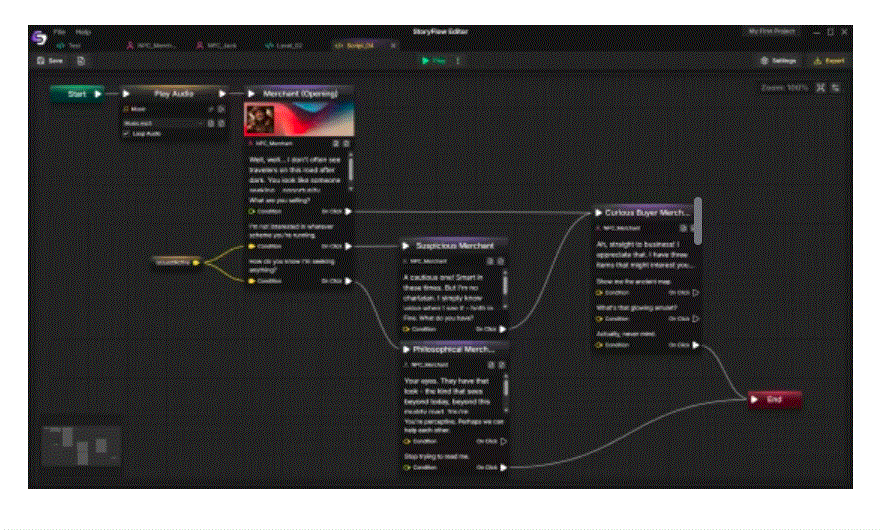Click the Play Audio node output arrow
Screen dimensions: 884x530
pyautogui.click(x=223, y=94)
